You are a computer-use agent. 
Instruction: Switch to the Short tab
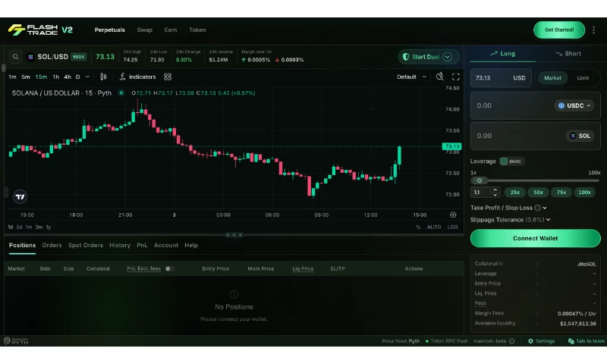[568, 54]
